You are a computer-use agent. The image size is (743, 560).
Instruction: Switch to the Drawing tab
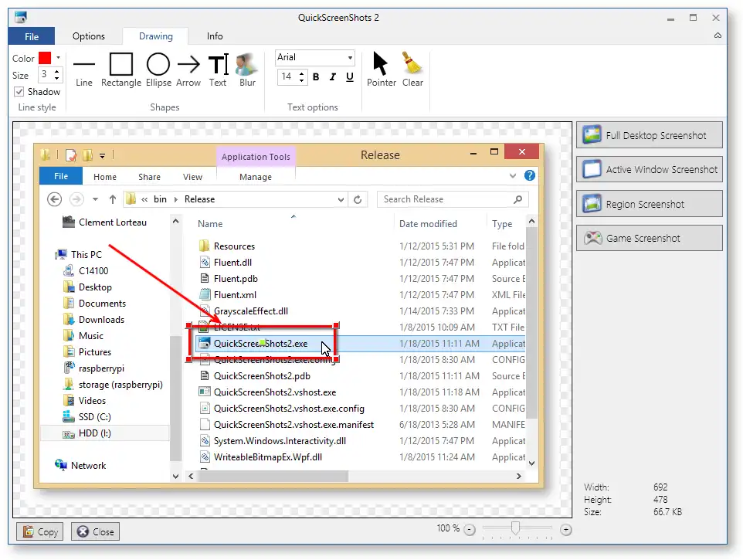[x=156, y=36]
